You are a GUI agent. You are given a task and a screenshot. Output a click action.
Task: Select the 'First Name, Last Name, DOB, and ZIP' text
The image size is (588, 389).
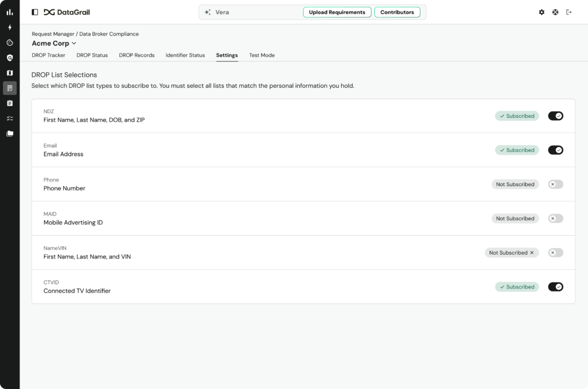click(94, 120)
